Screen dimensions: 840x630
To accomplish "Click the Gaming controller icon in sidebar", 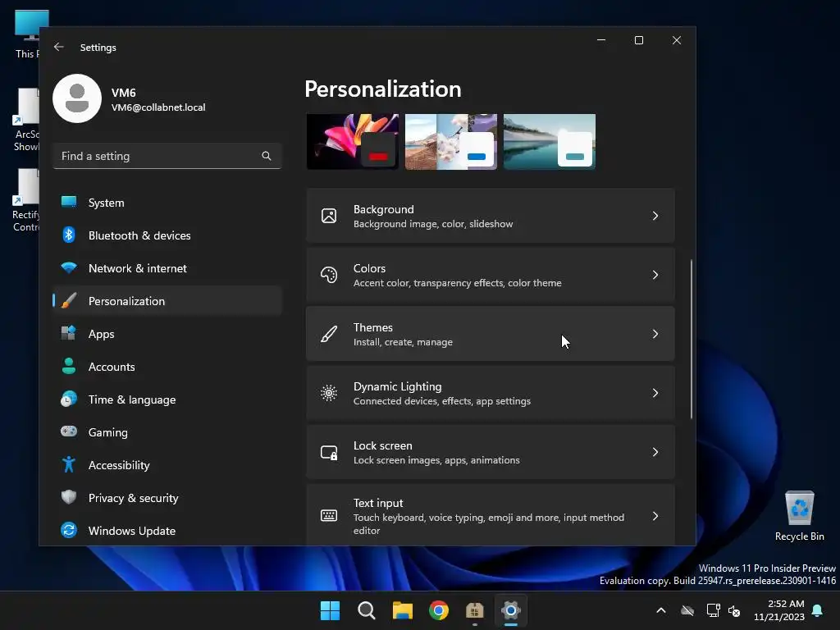I will click(69, 431).
